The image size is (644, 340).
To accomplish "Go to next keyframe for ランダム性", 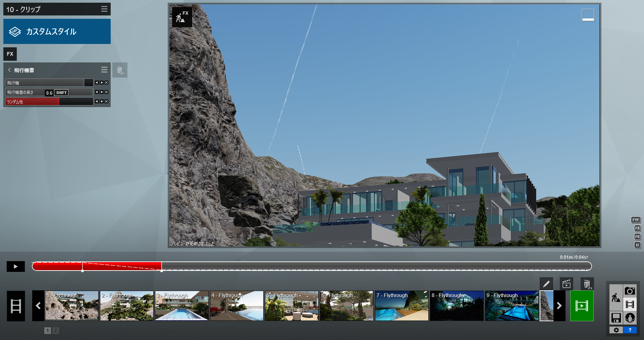I will 102,101.
